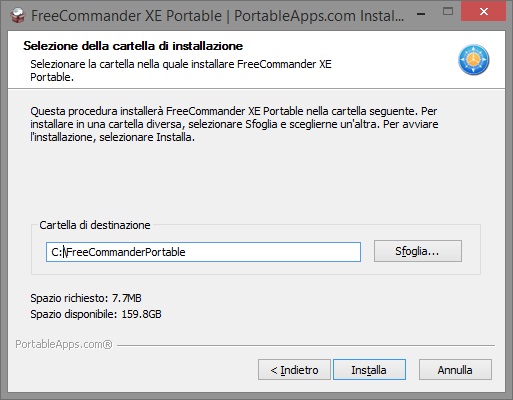Click the FreeCommander installer icon in title bar
The image size is (513, 400).
(x=17, y=15)
